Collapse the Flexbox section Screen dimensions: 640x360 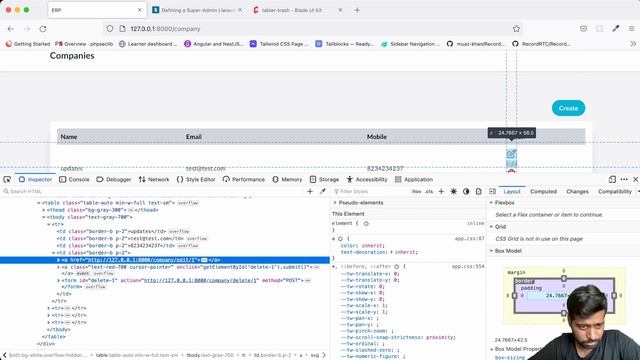coord(491,202)
